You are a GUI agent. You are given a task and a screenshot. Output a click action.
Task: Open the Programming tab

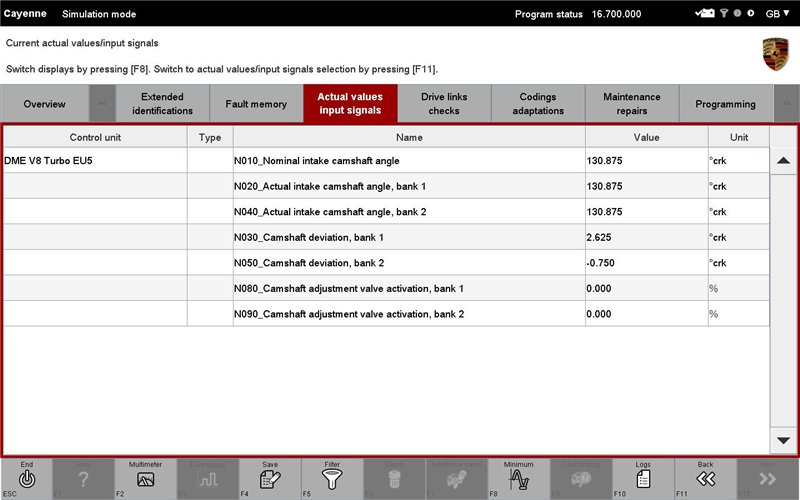pyautogui.click(x=725, y=104)
